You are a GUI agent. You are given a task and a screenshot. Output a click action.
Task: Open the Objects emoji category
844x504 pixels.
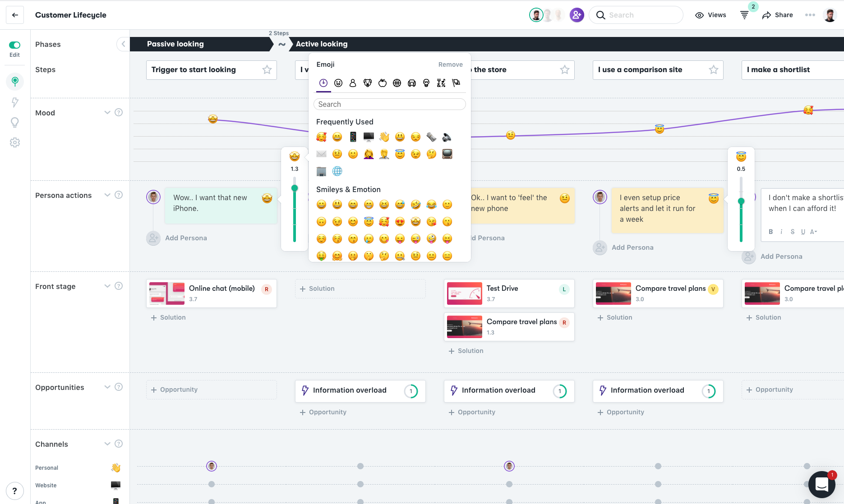pos(426,83)
